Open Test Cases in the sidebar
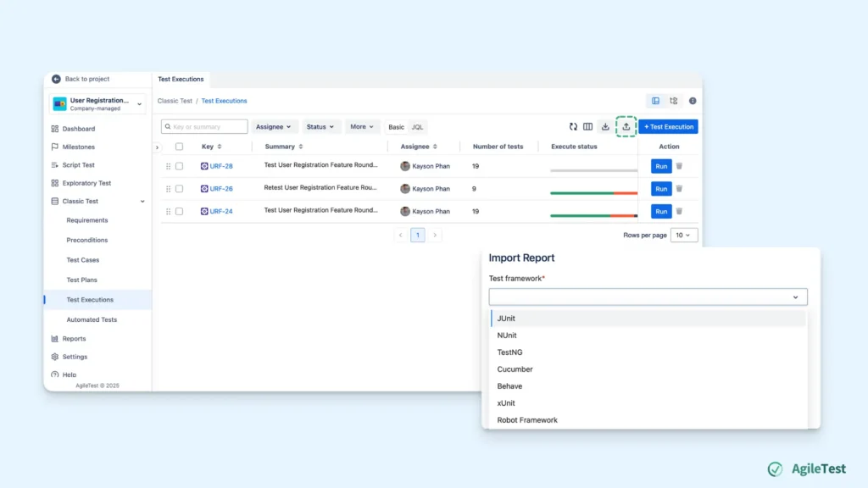Image resolution: width=868 pixels, height=488 pixels. 82,260
